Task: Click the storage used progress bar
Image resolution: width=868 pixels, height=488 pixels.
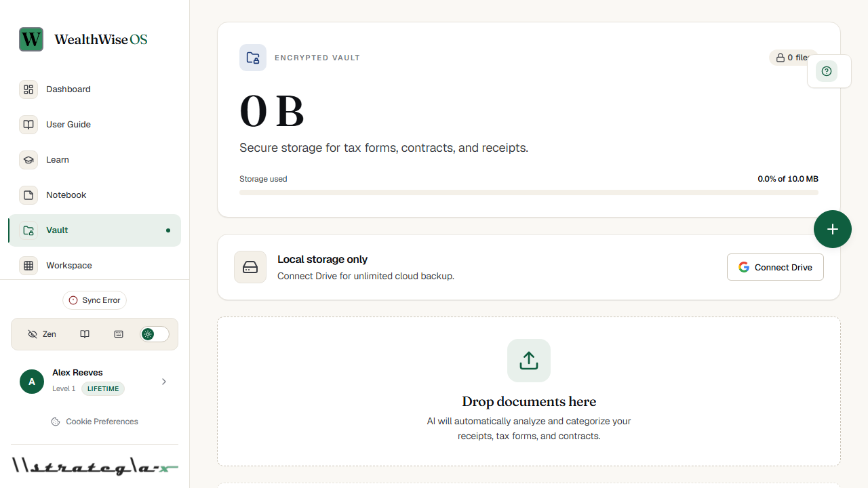Action: click(x=529, y=192)
